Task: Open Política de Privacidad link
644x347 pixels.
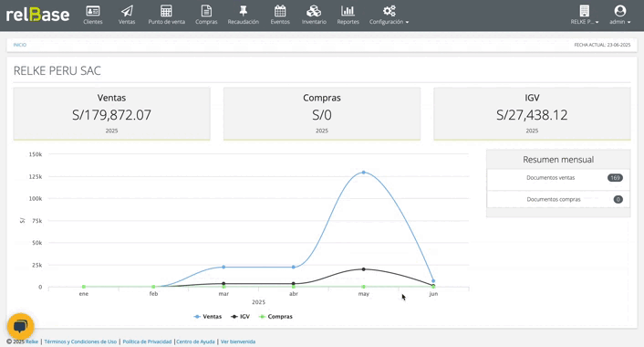Action: pos(147,342)
